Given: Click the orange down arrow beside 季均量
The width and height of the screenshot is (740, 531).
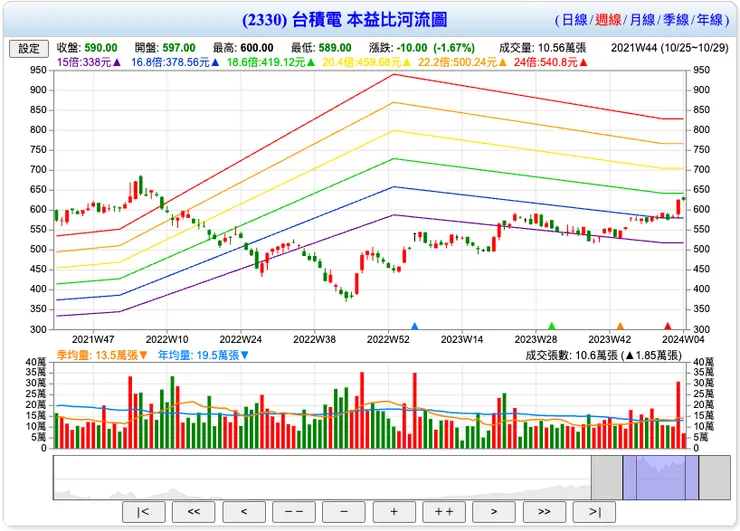Looking at the screenshot, I should click(x=143, y=355).
